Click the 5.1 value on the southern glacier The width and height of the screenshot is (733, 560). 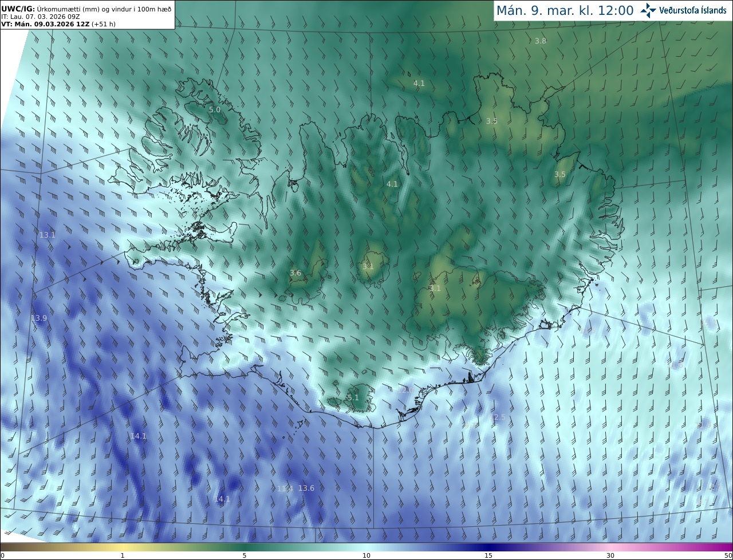point(353,397)
